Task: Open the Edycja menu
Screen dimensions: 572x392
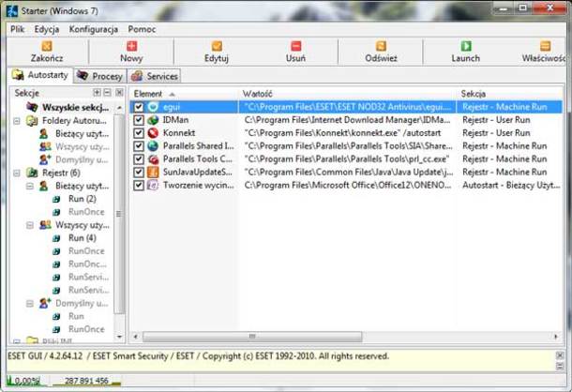Action: coord(47,29)
